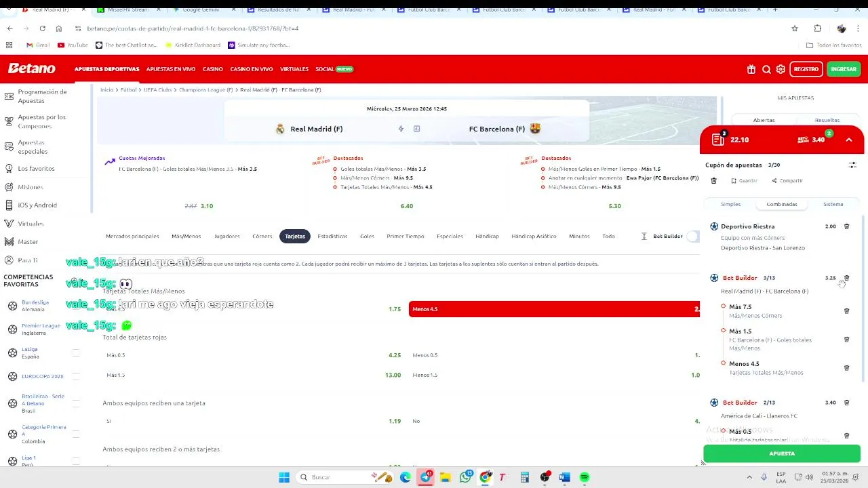Switch to the Resueltas bets tab
The image size is (868, 488).
click(x=827, y=120)
